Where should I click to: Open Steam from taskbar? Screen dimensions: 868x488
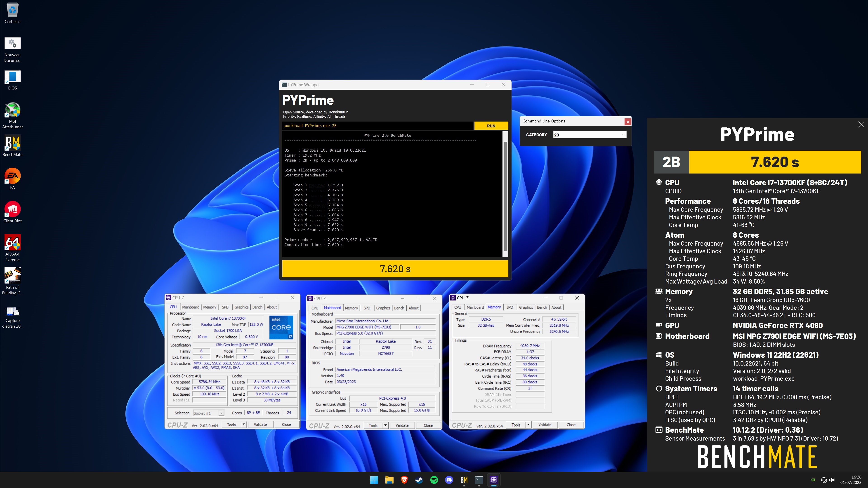pyautogui.click(x=419, y=480)
